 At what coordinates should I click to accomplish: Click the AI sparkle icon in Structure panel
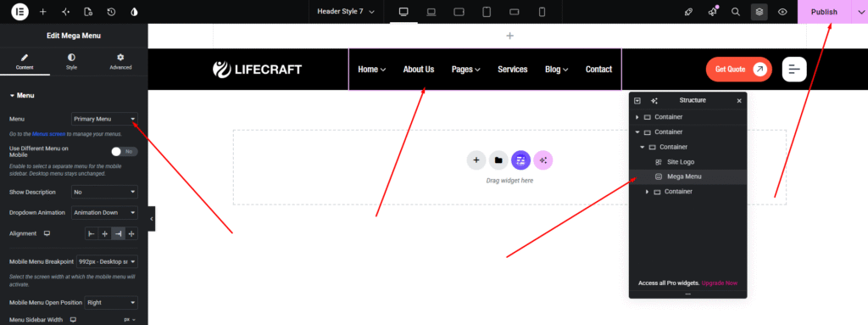(654, 100)
